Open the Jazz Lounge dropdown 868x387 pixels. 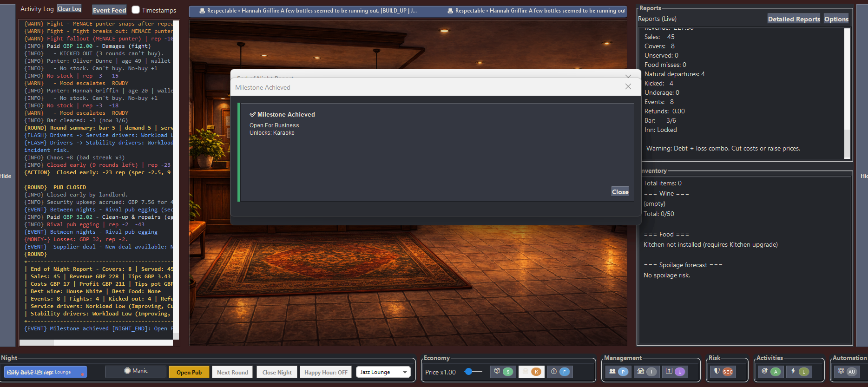[x=383, y=372]
